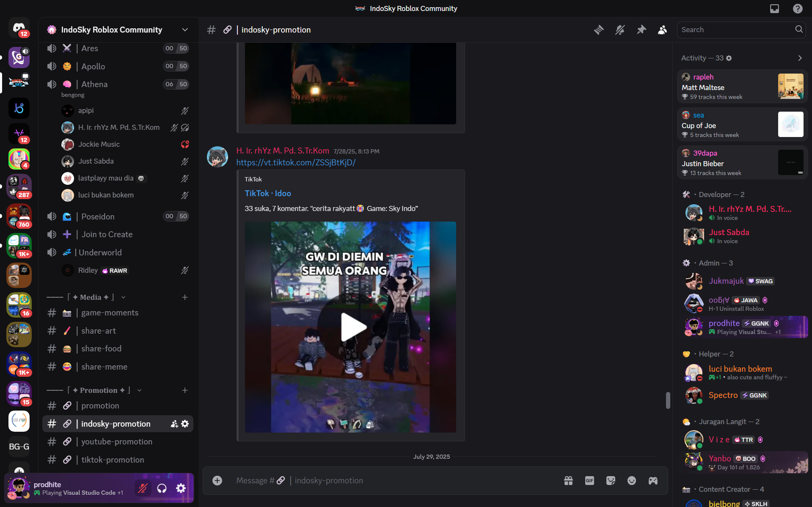Open the Help question mark icon
Viewport: 812px width, 507px height.
798,8
